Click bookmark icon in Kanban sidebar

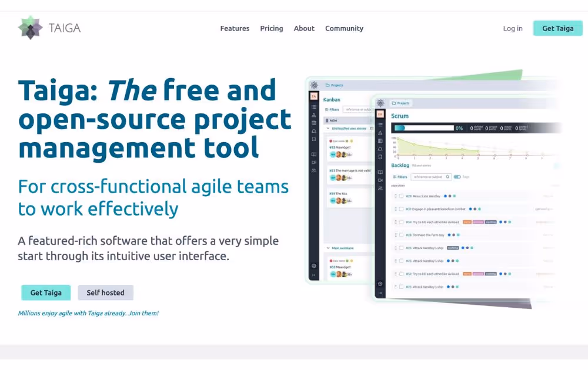(314, 139)
